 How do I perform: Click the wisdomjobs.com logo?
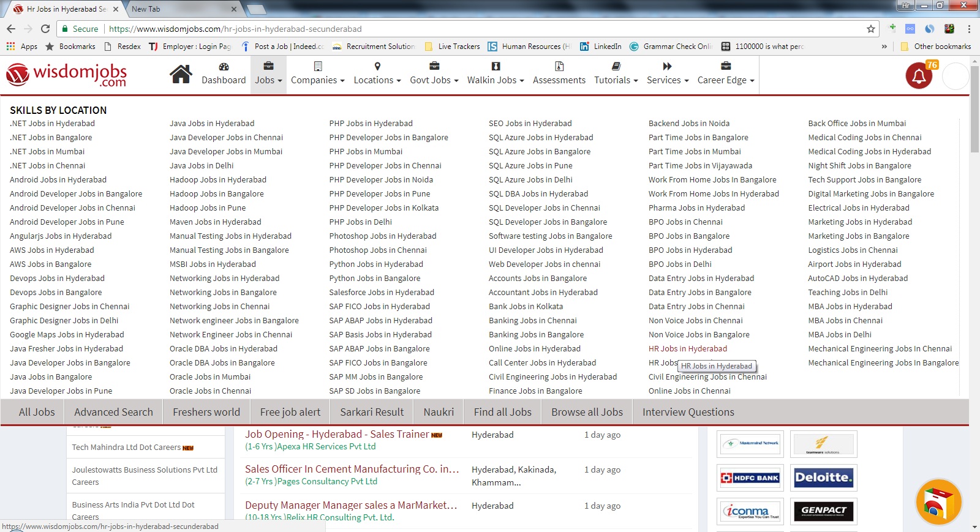tap(66, 75)
